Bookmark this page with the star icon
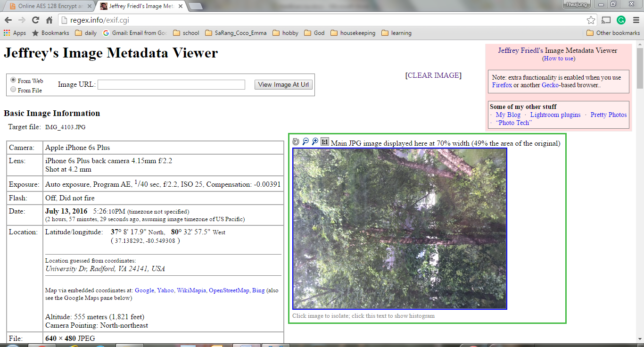 pyautogui.click(x=591, y=20)
